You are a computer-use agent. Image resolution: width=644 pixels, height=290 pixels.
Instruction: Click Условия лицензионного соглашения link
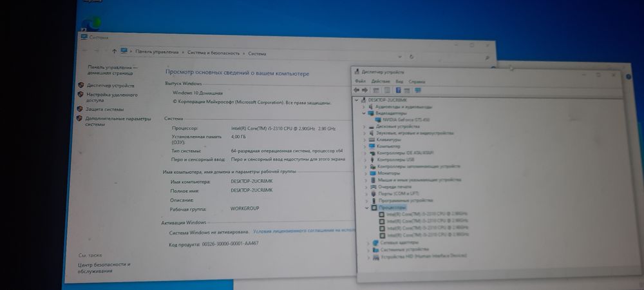pyautogui.click(x=303, y=231)
